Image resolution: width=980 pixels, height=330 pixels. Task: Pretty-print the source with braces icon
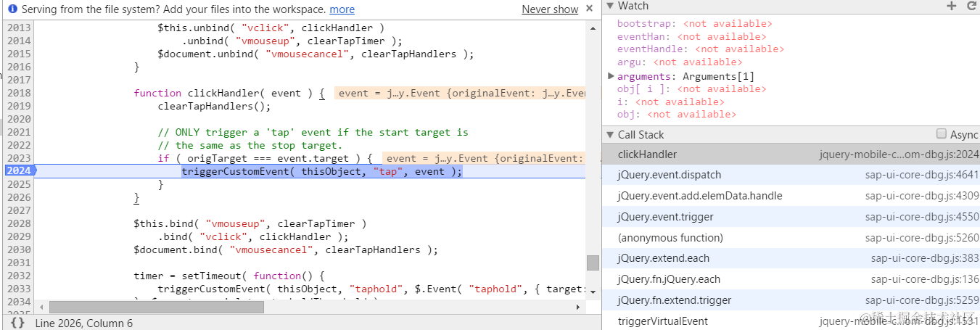[18, 323]
